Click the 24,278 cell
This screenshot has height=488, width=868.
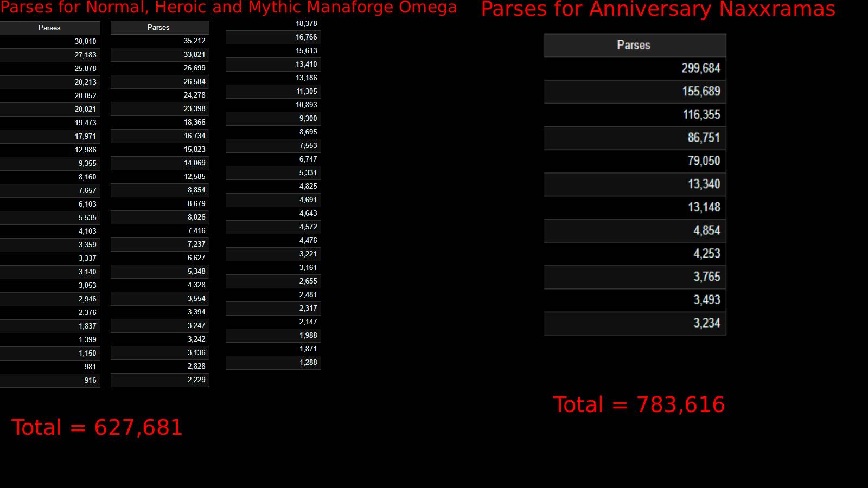pos(160,95)
